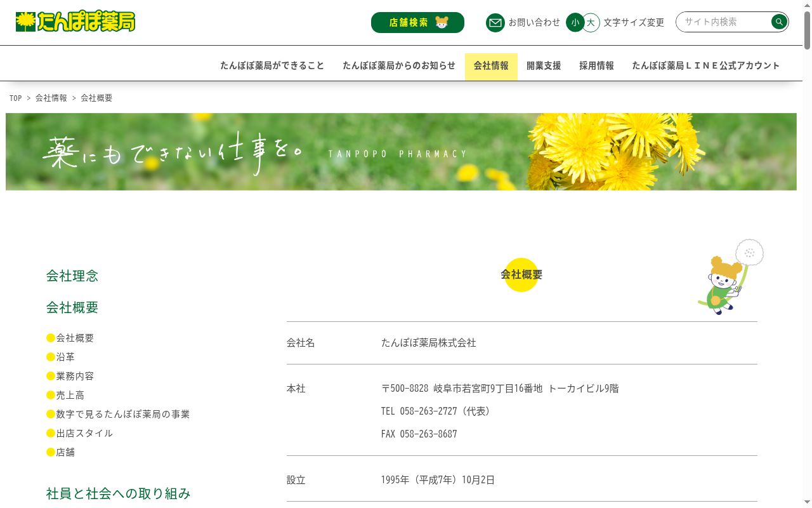Click the たんぽぽ薬局 logo
Image resolution: width=812 pixels, height=508 pixels.
pyautogui.click(x=75, y=22)
